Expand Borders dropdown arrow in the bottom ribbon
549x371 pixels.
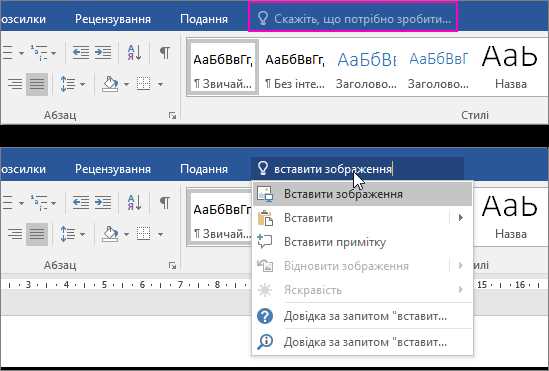pos(160,234)
